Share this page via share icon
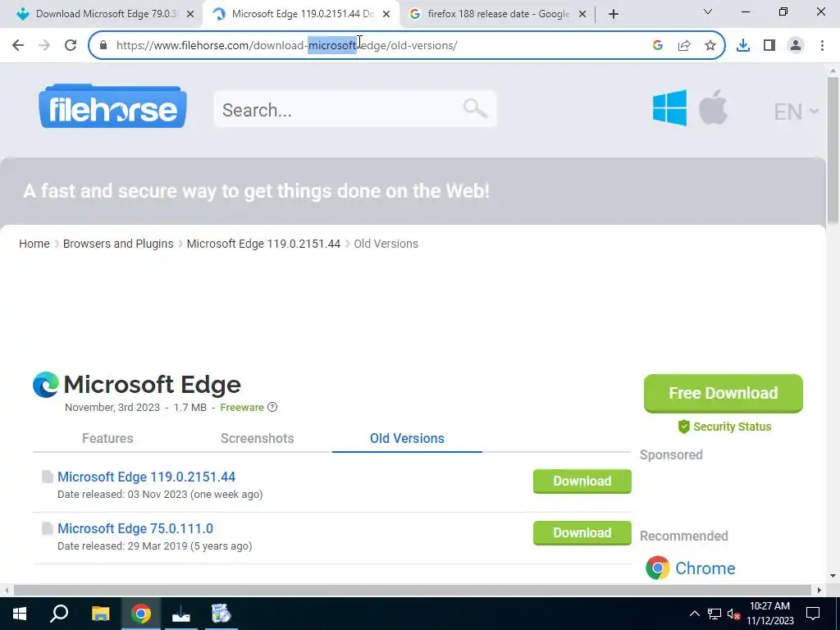This screenshot has width=840, height=630. (x=684, y=46)
